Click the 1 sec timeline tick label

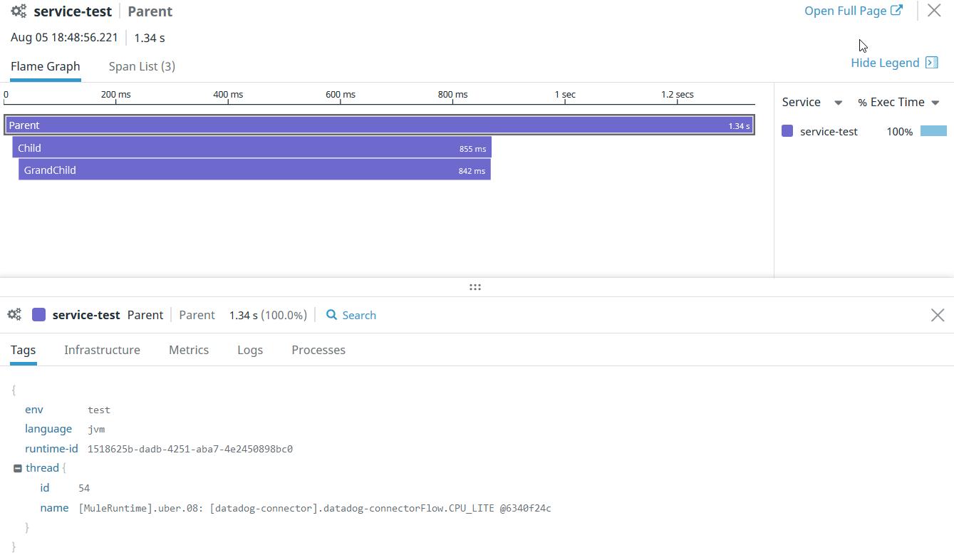point(565,94)
